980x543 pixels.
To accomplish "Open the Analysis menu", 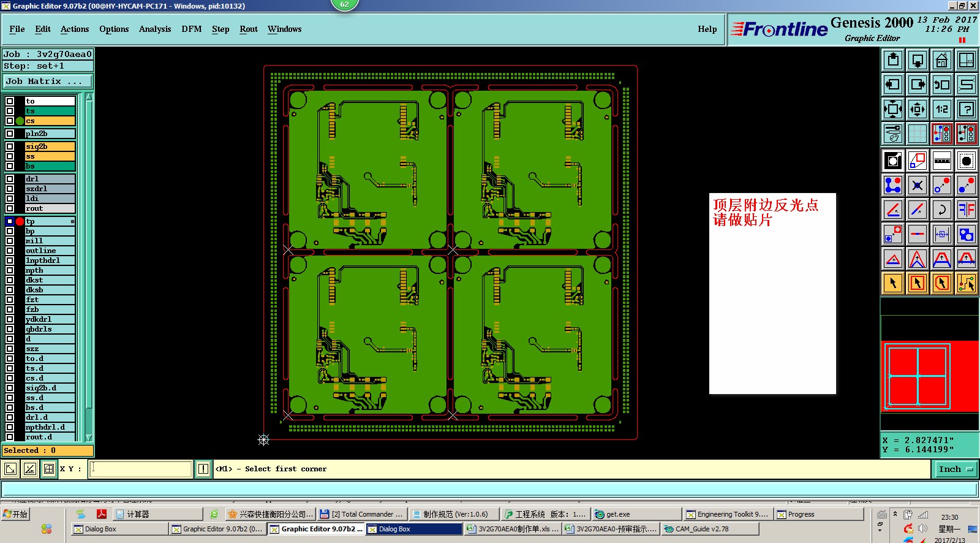I will 155,29.
